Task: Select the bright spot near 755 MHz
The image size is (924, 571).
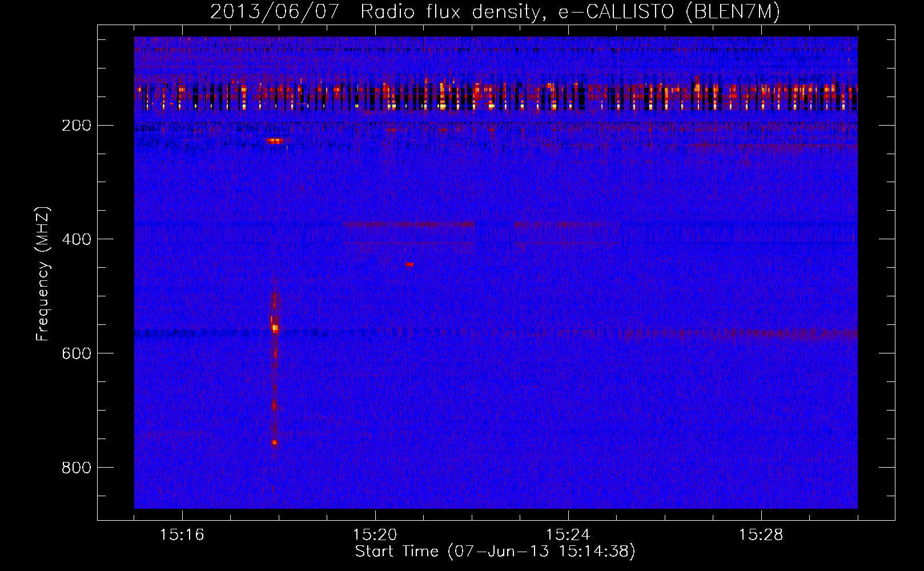Action: (x=274, y=443)
